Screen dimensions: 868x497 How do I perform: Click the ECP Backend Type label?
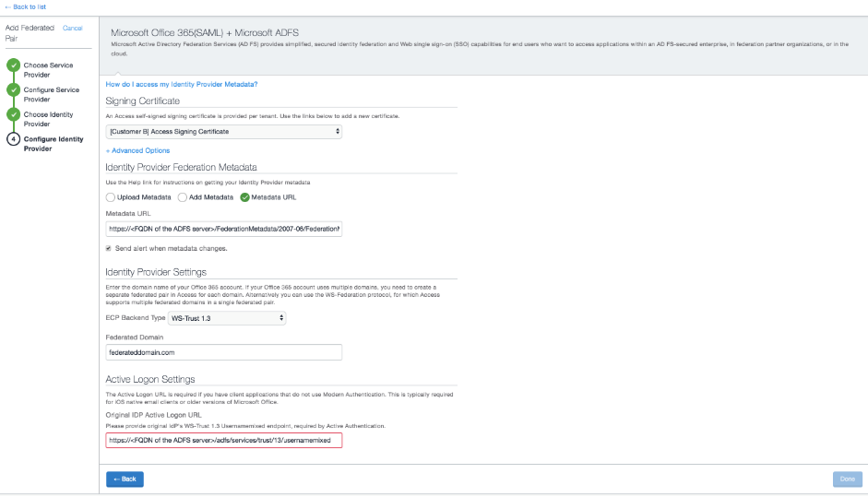(x=135, y=318)
